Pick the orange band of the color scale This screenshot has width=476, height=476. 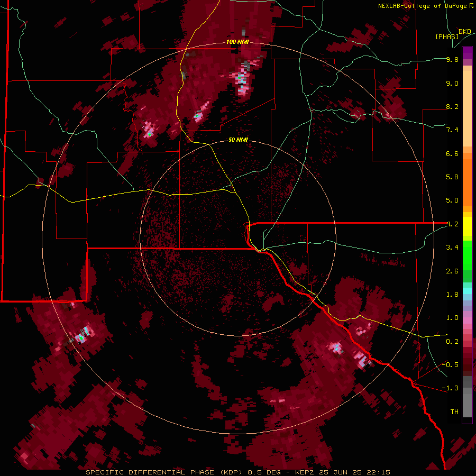(467, 183)
